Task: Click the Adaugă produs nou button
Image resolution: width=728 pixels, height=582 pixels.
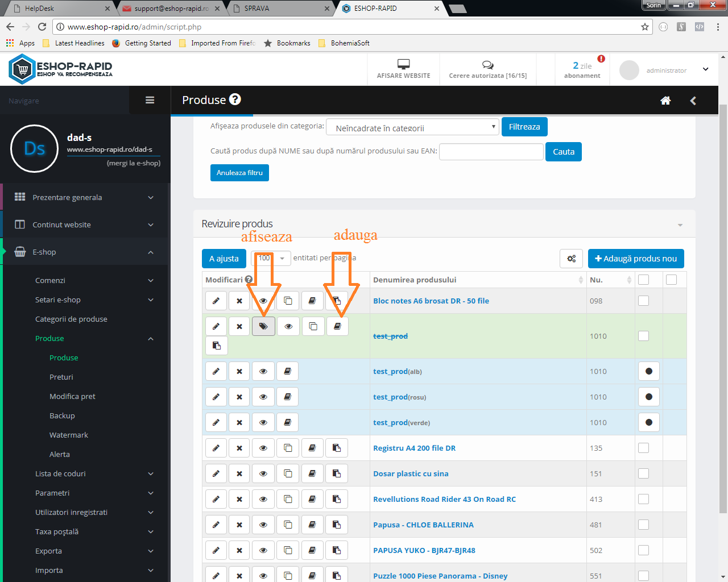Action: 636,259
